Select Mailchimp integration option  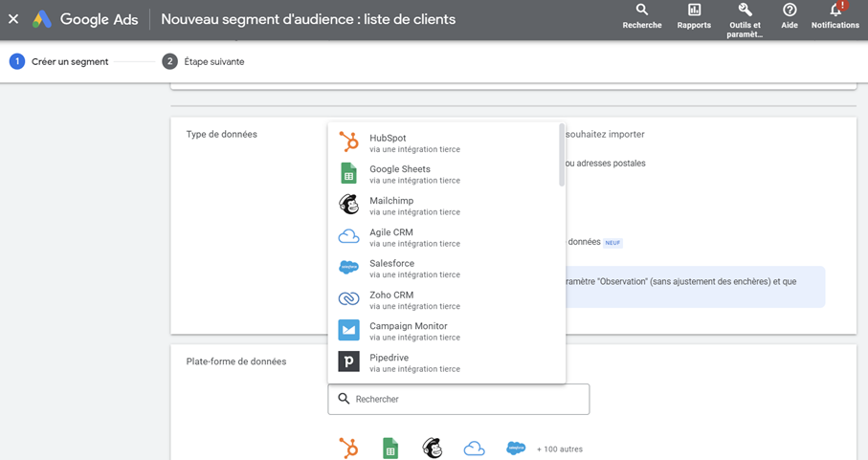click(447, 206)
